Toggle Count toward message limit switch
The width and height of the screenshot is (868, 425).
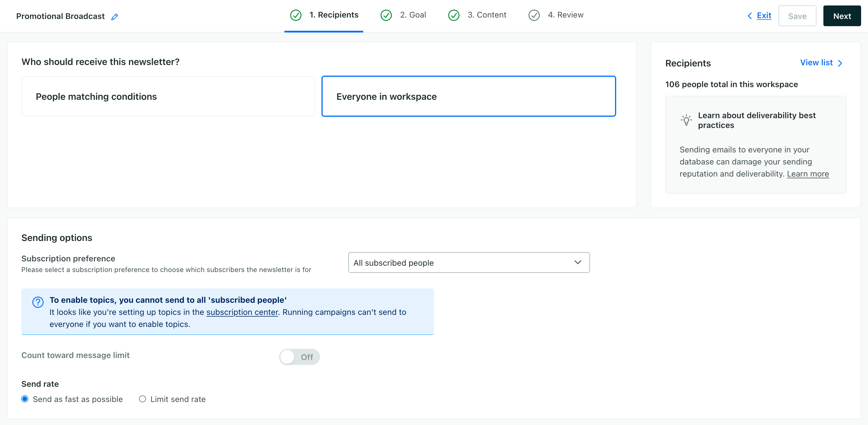click(x=299, y=357)
